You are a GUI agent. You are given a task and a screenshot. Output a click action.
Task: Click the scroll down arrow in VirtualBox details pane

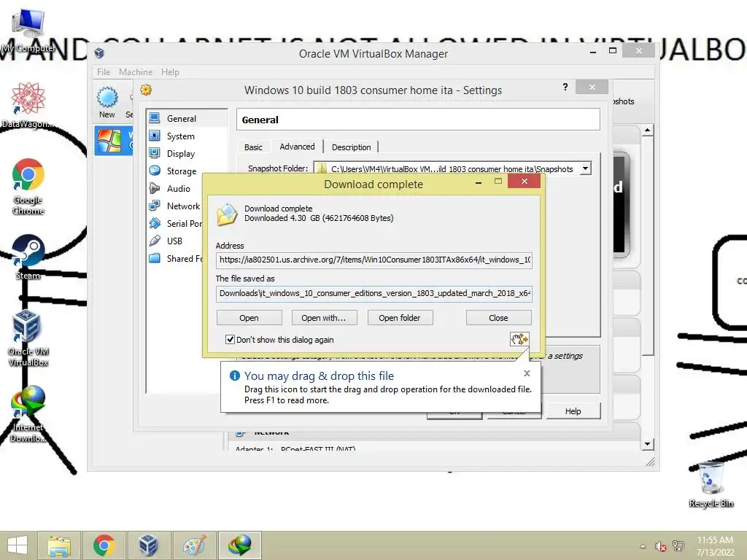(x=648, y=444)
